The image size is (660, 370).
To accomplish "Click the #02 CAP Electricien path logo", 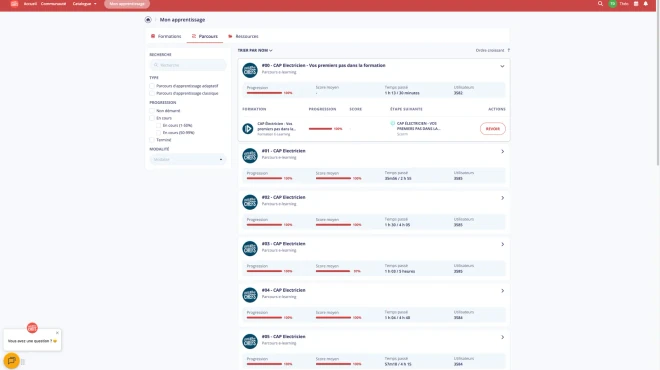I will pos(250,202).
